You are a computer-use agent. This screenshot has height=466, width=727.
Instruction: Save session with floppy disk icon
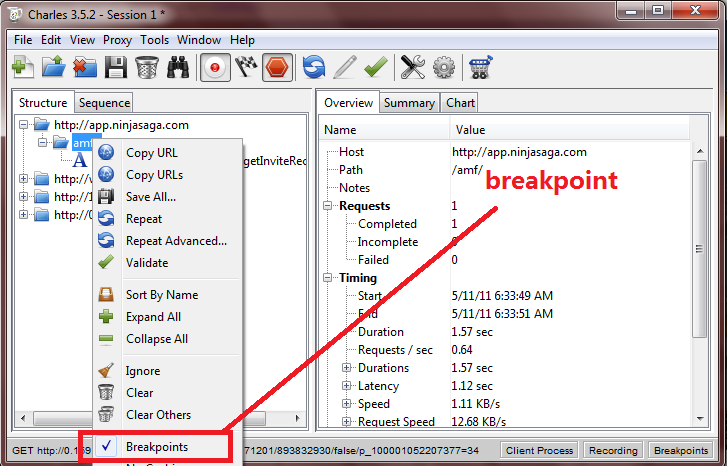click(x=116, y=67)
